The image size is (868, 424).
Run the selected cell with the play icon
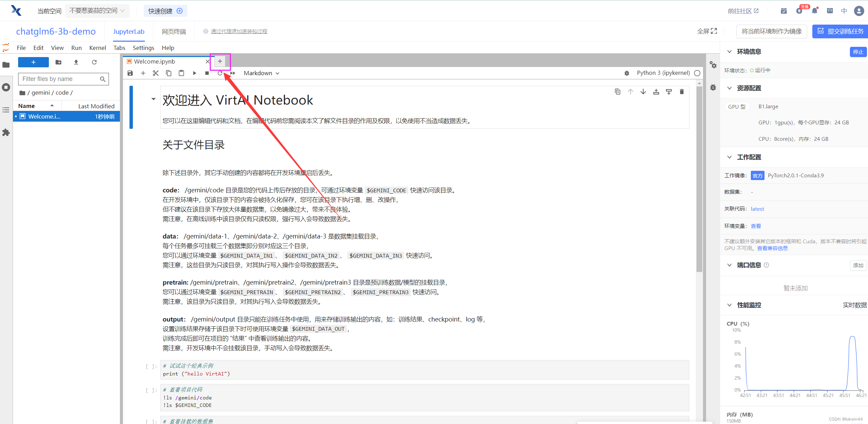(194, 73)
